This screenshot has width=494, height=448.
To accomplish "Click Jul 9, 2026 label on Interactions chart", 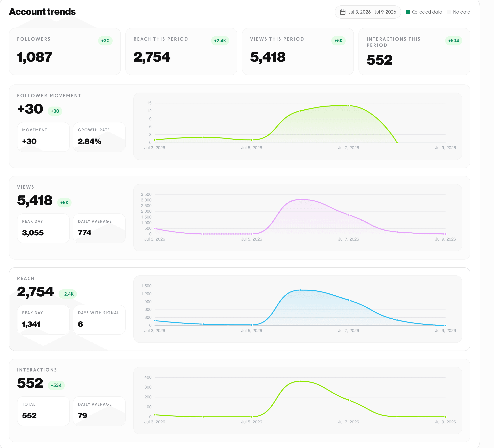I will 445,422.
